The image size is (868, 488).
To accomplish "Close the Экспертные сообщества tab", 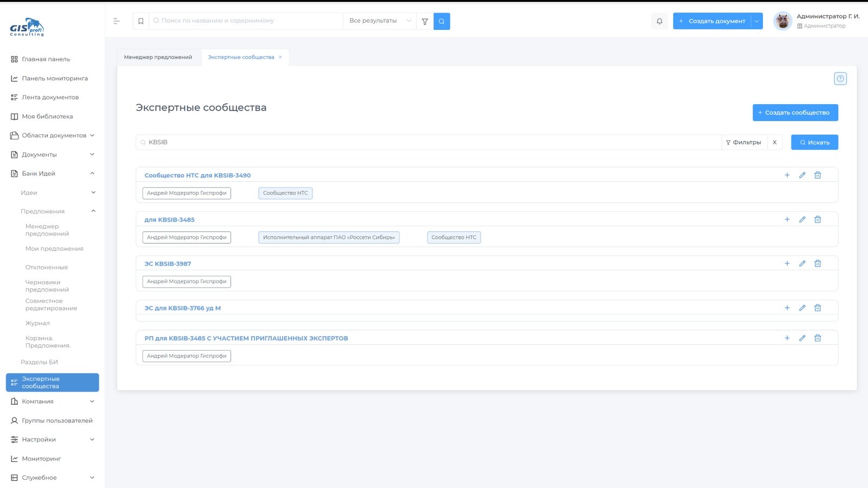I will (x=280, y=57).
